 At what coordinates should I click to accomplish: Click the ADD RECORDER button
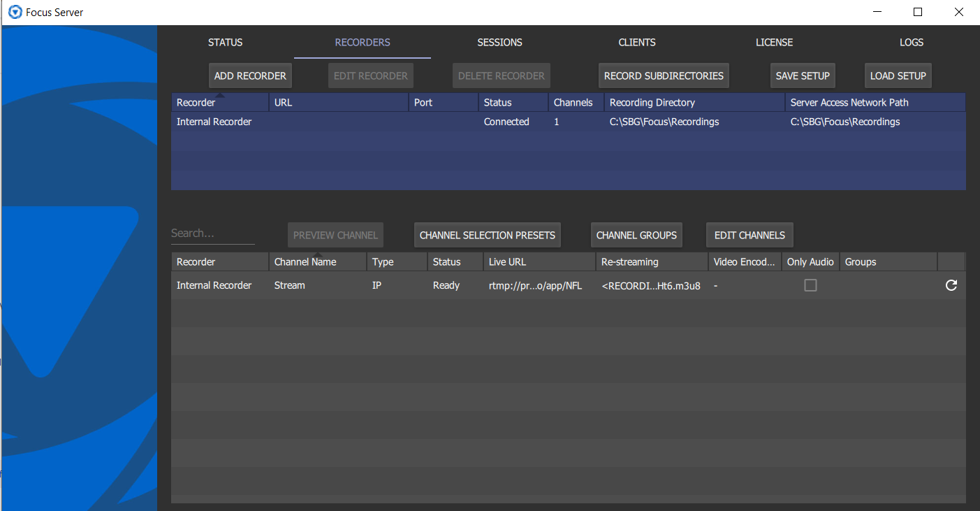click(250, 75)
